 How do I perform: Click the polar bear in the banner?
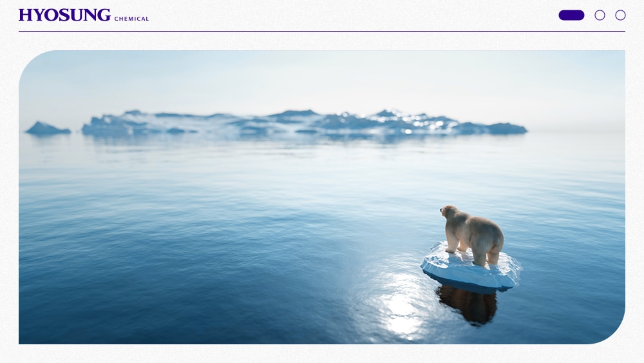[472, 234]
